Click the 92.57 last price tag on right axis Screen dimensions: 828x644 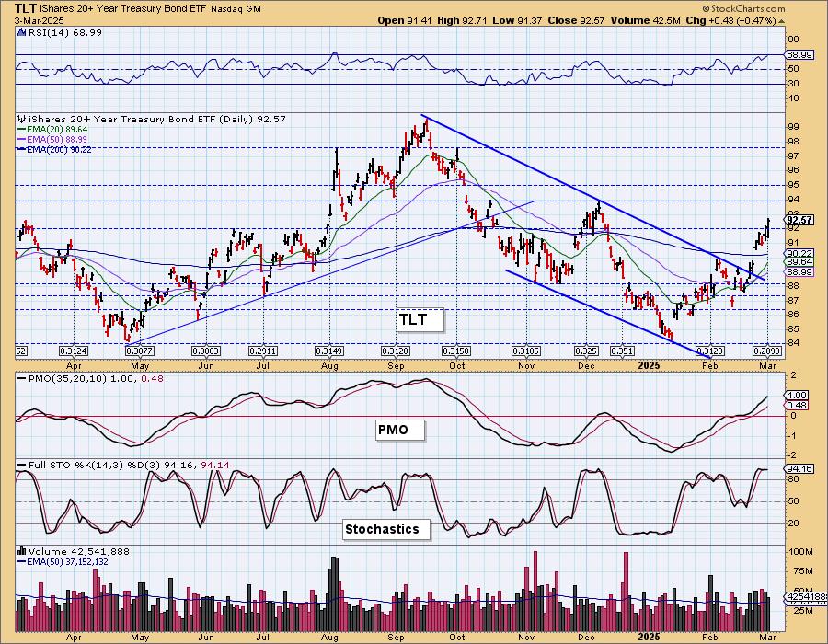coord(799,220)
